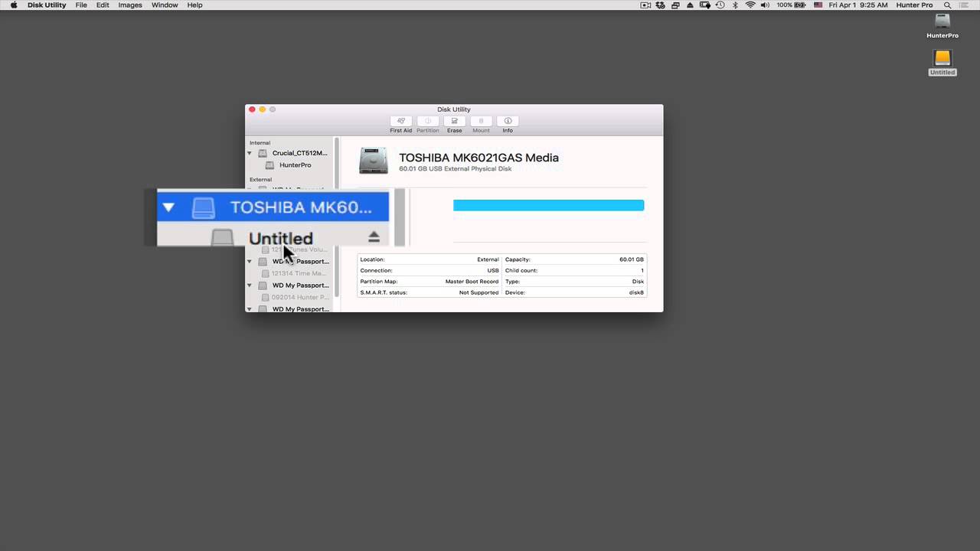Click the Not Supported S.M.A.R.T. value
The height and width of the screenshot is (551, 980).
point(479,292)
